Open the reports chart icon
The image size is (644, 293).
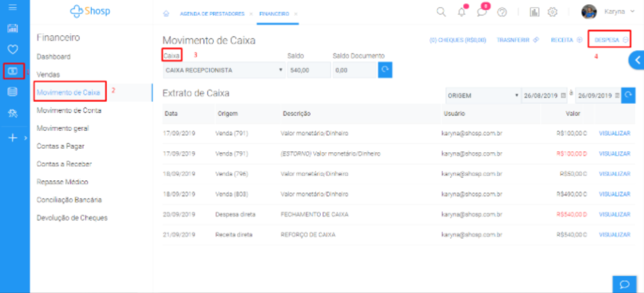[x=534, y=12]
